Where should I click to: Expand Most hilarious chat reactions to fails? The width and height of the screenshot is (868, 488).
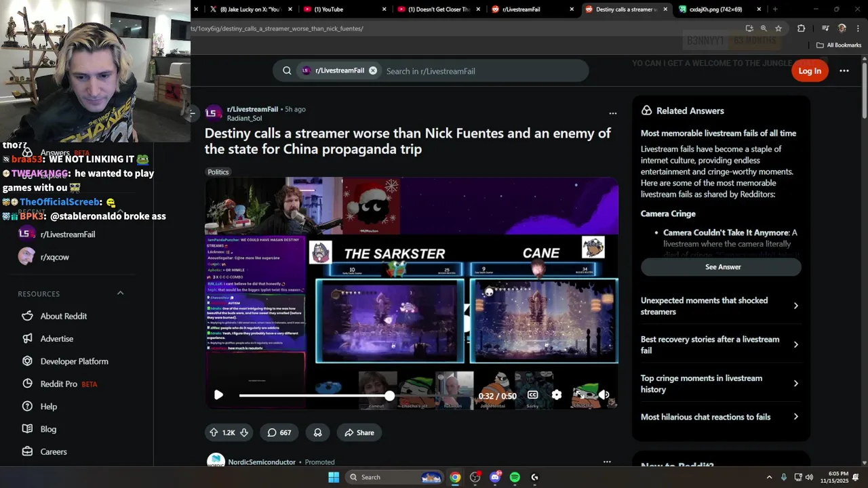pyautogui.click(x=720, y=417)
